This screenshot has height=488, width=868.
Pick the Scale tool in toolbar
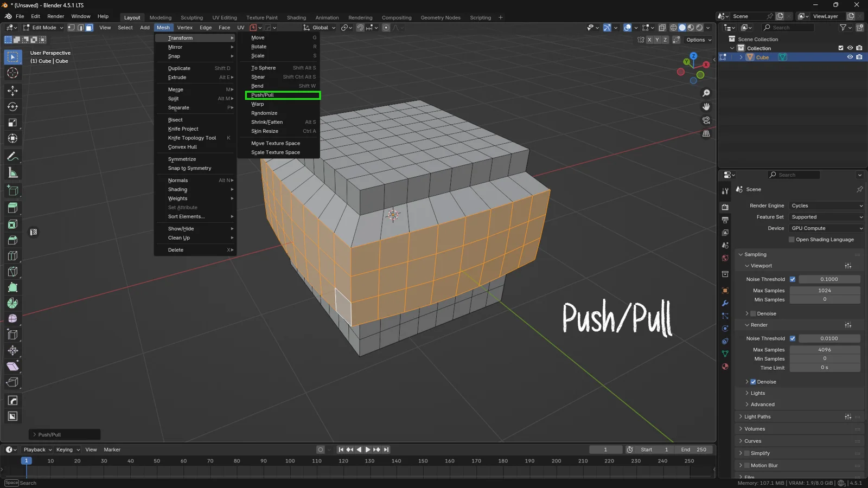pos(13,123)
